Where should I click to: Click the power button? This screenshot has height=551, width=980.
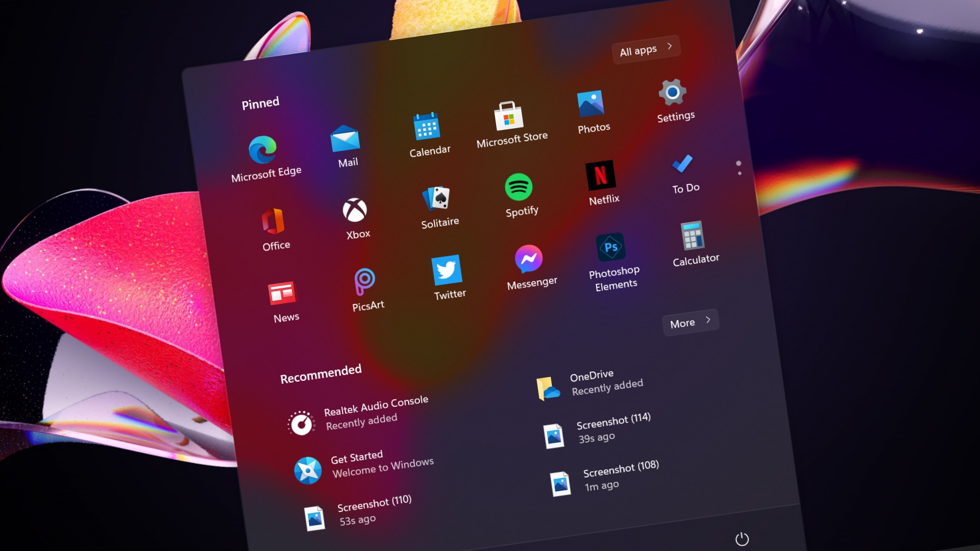tap(742, 539)
